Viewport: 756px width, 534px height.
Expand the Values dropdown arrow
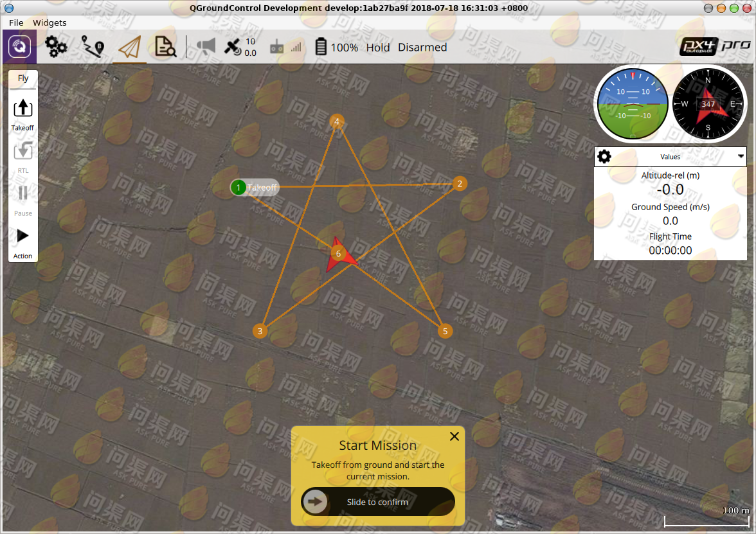coord(741,156)
